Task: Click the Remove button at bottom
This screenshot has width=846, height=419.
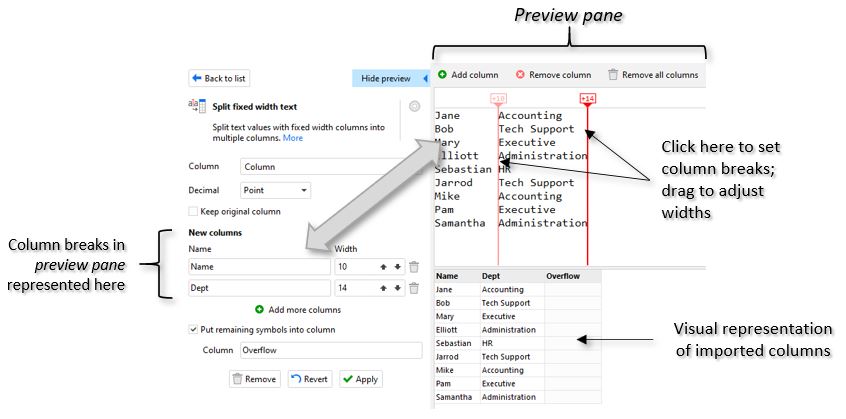Action: 255,380
